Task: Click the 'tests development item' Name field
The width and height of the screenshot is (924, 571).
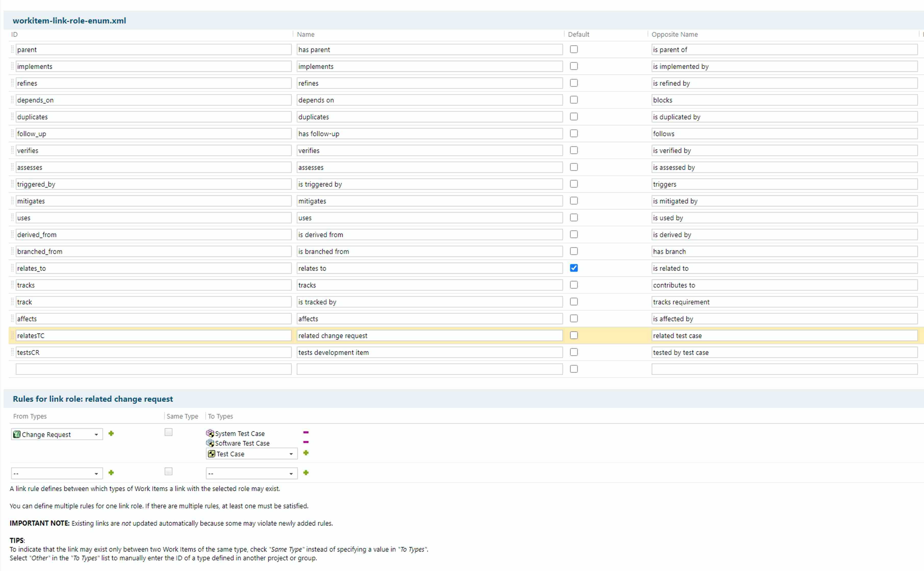Action: tap(429, 352)
